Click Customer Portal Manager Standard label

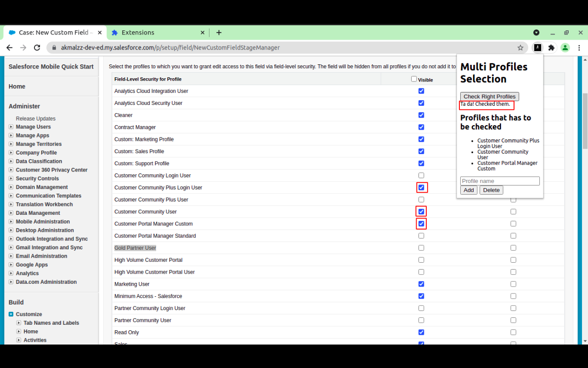[x=155, y=236]
